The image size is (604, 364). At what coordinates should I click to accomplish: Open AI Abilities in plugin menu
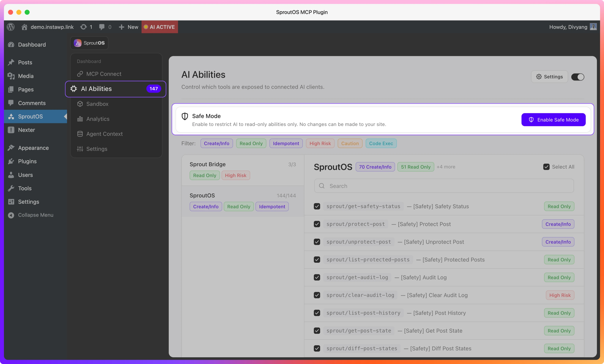(x=116, y=89)
